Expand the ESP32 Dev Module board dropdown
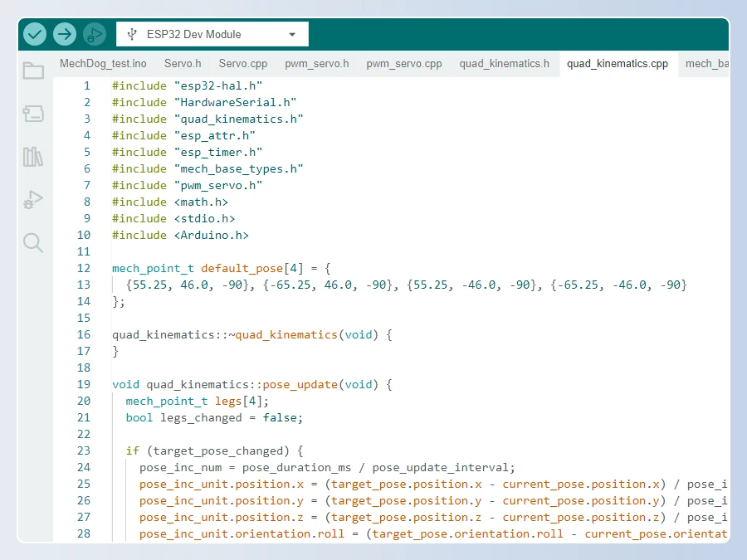Screen dimensions: 747x560 pos(212,34)
